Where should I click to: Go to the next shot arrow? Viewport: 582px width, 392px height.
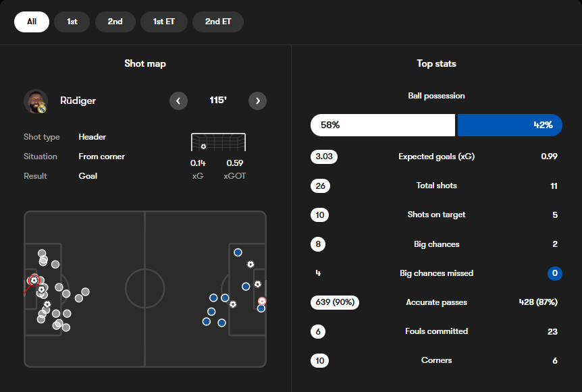[x=257, y=101]
